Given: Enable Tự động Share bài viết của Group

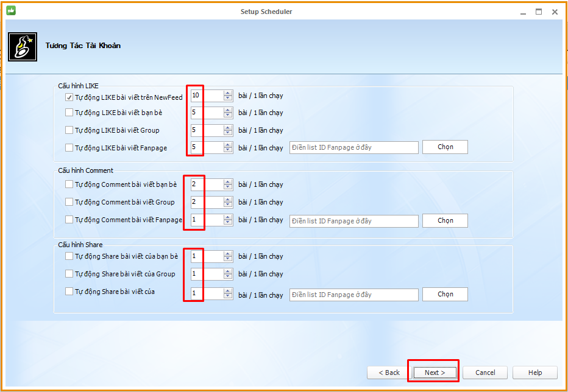Looking at the screenshot, I should pos(69,274).
